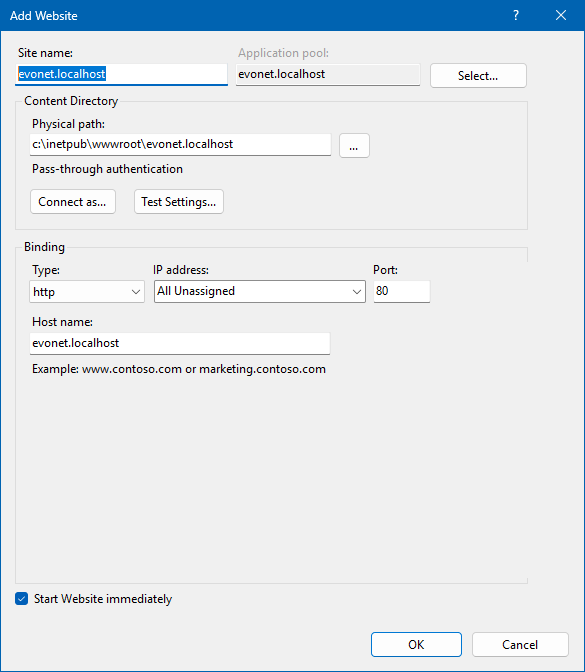Open help via the question mark icon
This screenshot has width=585, height=672.
[x=516, y=15]
